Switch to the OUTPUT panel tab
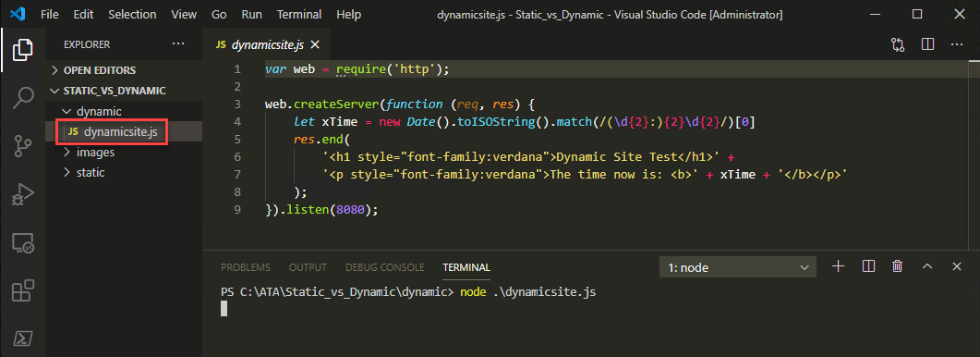 (308, 267)
